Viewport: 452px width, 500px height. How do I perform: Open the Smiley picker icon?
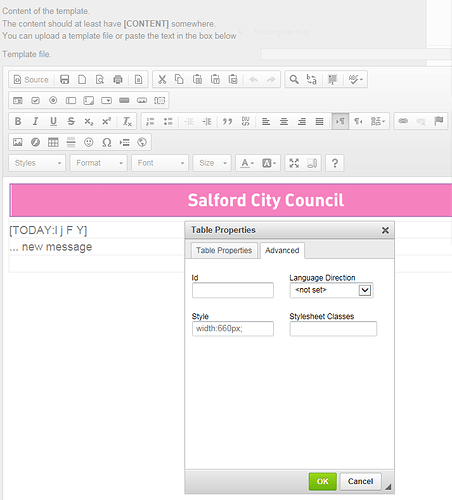tap(88, 142)
